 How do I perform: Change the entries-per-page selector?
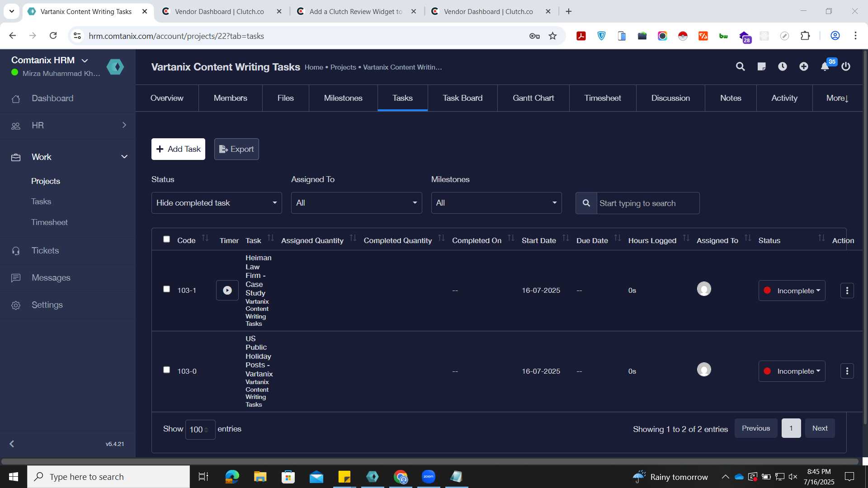point(200,429)
